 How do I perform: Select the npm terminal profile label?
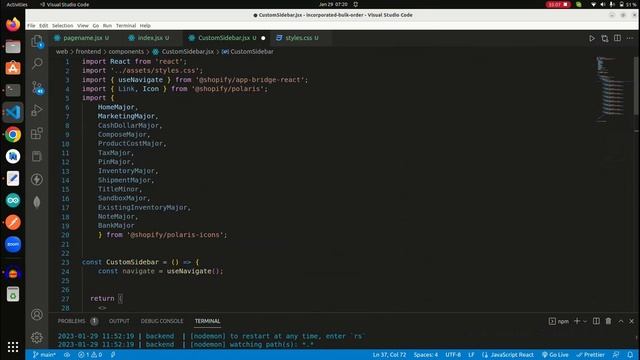(559, 321)
